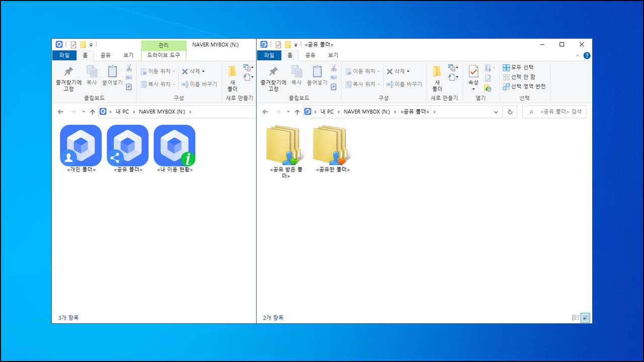The width and height of the screenshot is (644, 362).
Task: Expand the address bar history dropdown
Action: point(496,112)
